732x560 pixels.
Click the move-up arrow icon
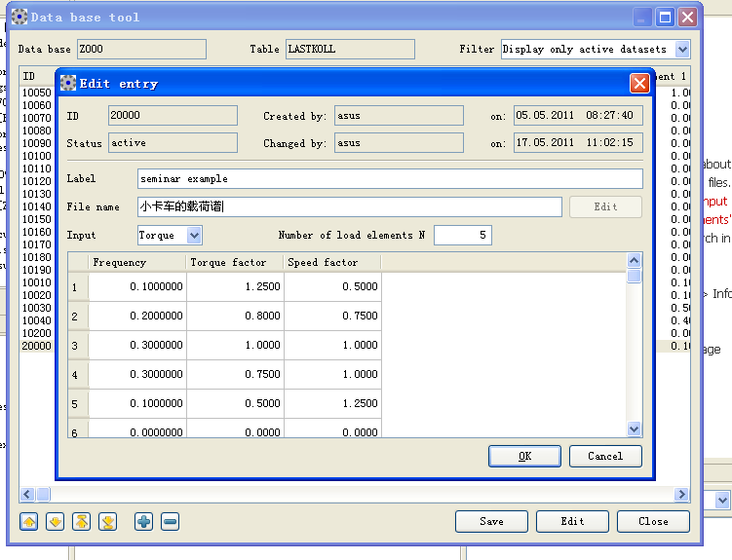coord(29,522)
